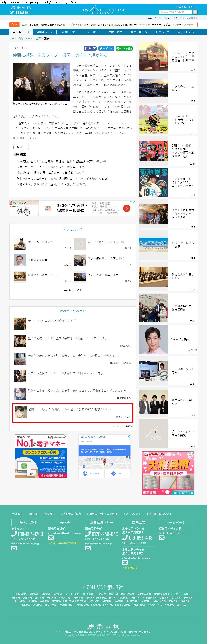This screenshot has width=207, height=644.
Task: Enlarge the graduation live concert photo
Action: 41,82
